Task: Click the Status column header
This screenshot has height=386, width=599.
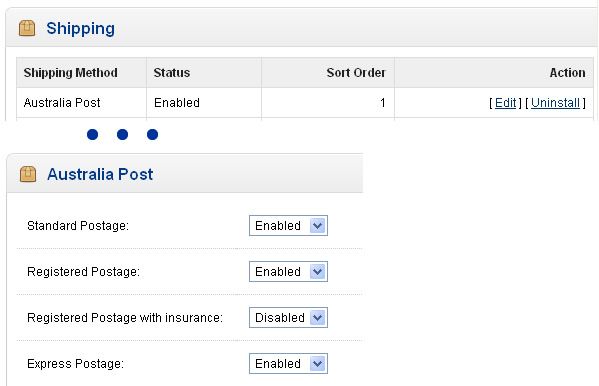Action: (172, 73)
